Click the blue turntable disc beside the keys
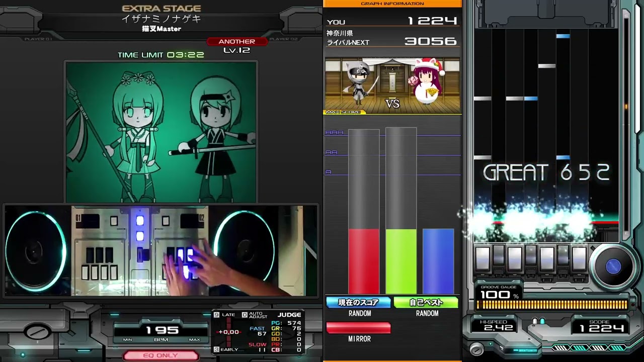 613,266
